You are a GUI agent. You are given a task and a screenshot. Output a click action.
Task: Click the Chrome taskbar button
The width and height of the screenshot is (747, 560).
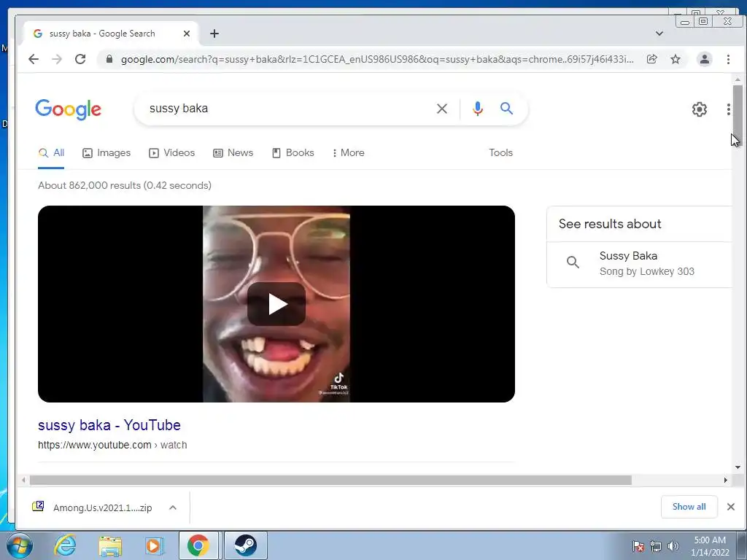(x=198, y=545)
